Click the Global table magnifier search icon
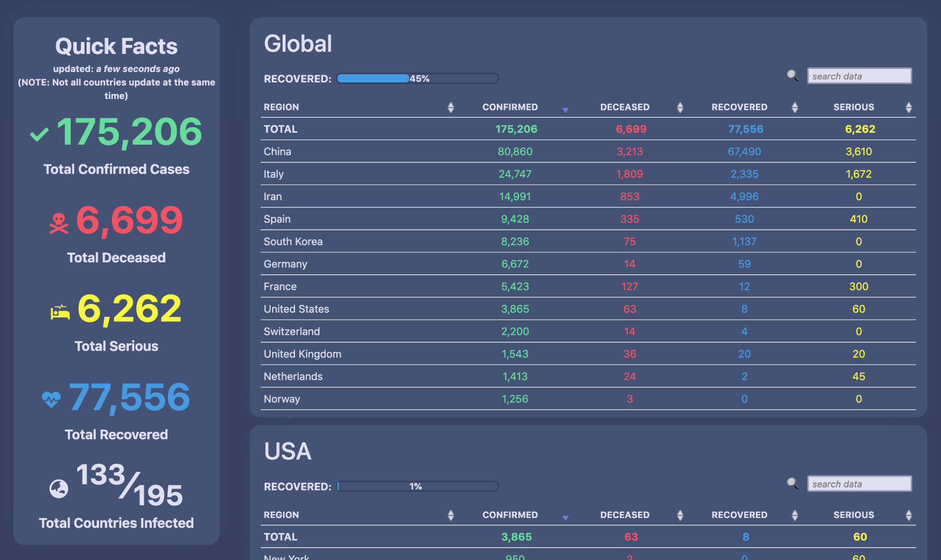The image size is (941, 560). [792, 76]
